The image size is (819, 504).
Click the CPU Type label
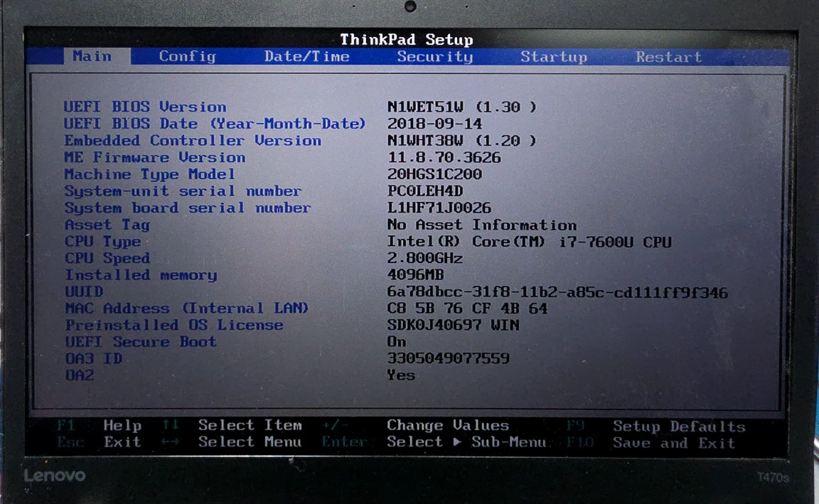(x=102, y=242)
